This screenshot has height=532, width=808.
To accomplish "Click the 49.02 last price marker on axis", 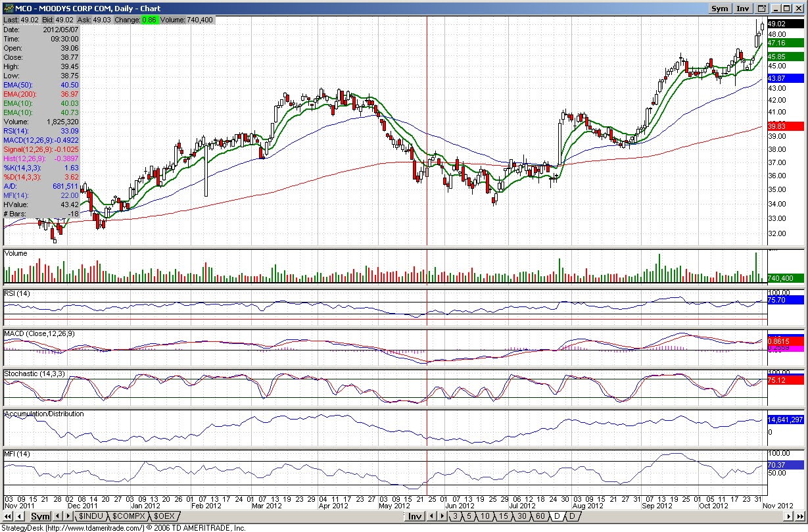I will (x=785, y=24).
